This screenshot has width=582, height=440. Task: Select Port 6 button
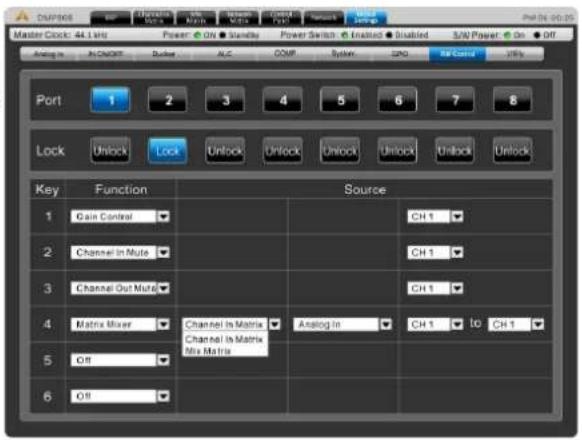click(x=397, y=100)
